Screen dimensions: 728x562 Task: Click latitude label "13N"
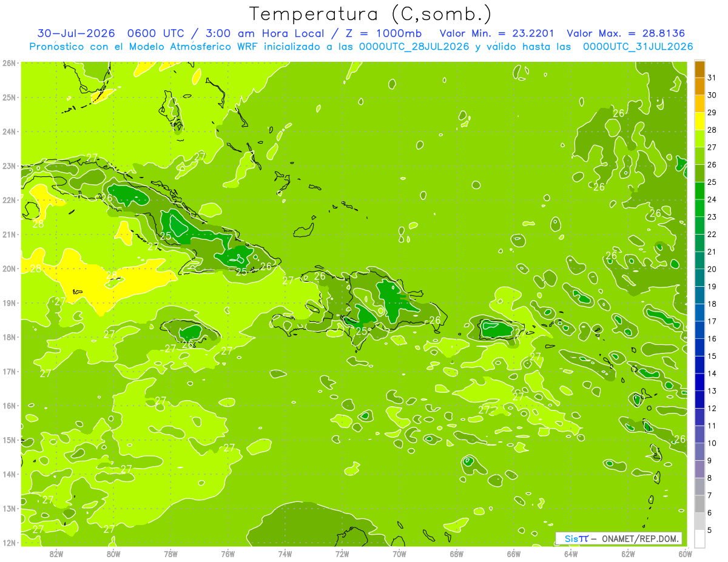(9, 508)
